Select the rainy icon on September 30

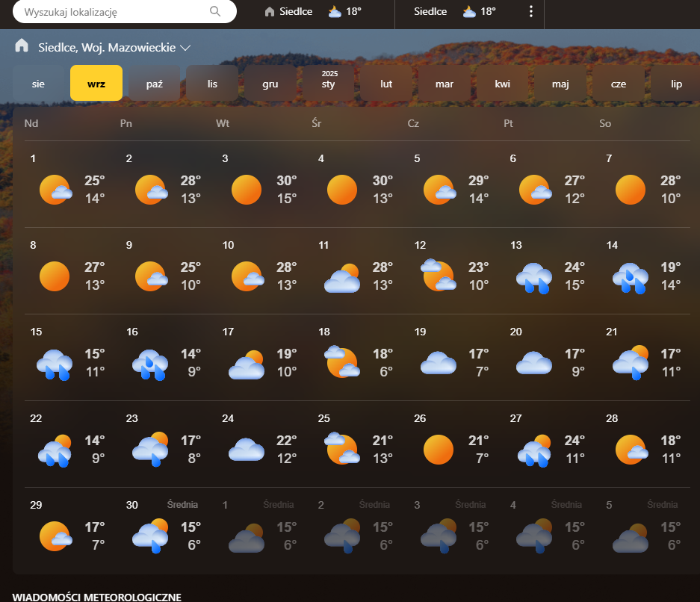[150, 536]
